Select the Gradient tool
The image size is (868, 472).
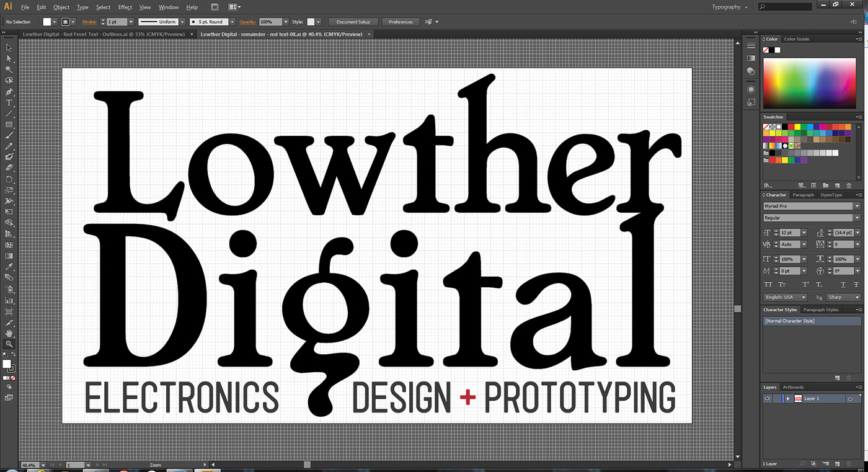[9, 256]
